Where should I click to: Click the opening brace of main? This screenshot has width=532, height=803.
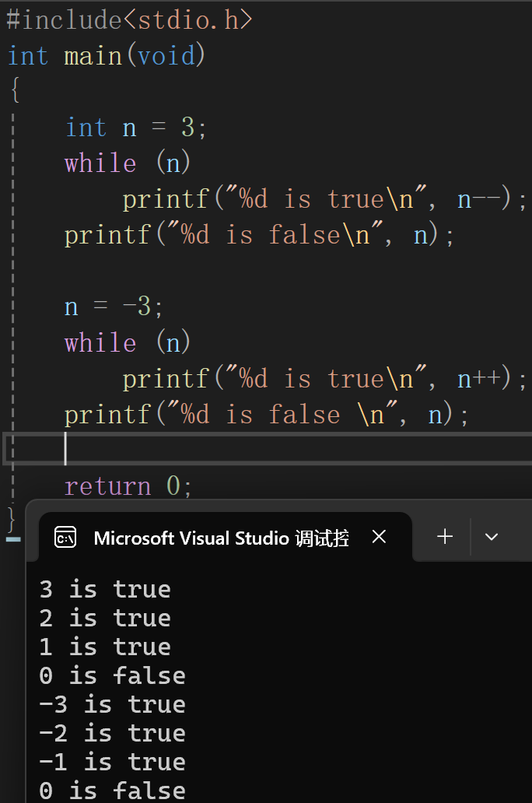[15, 90]
